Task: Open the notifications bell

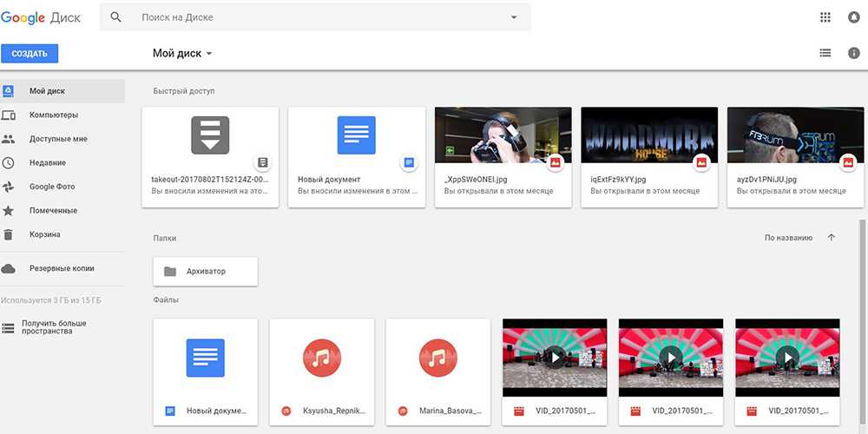Action: coord(853,17)
